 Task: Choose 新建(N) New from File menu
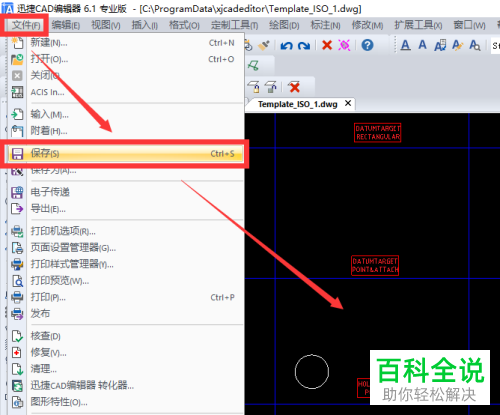(126, 43)
